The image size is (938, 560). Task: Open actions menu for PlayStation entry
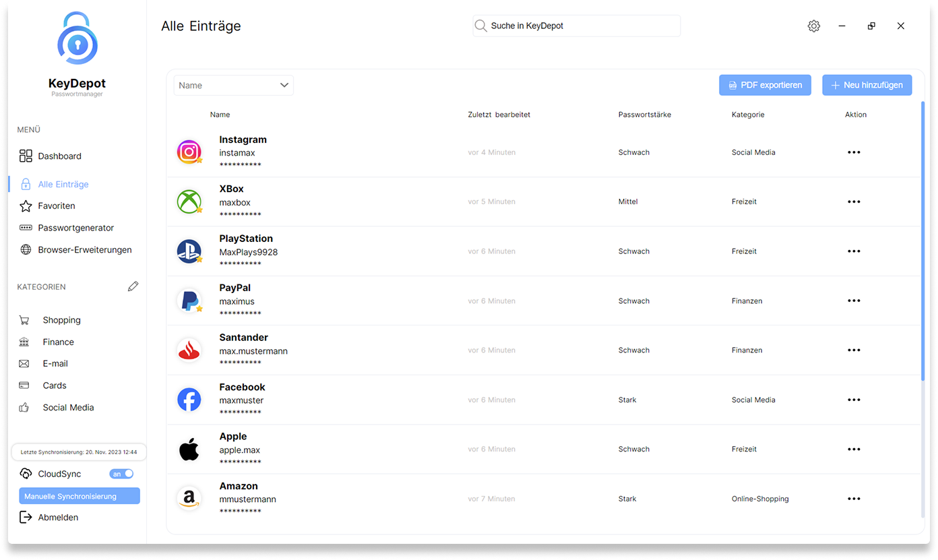point(854,251)
